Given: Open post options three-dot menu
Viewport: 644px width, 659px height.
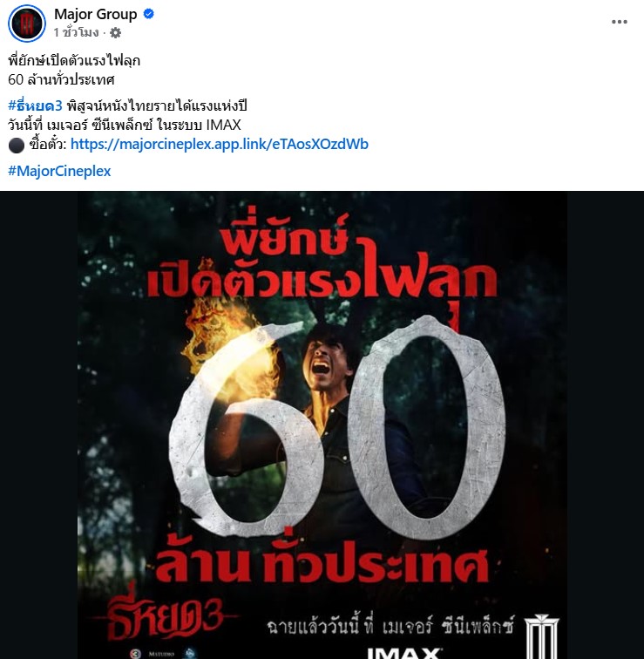Looking at the screenshot, I should pyautogui.click(x=620, y=22).
